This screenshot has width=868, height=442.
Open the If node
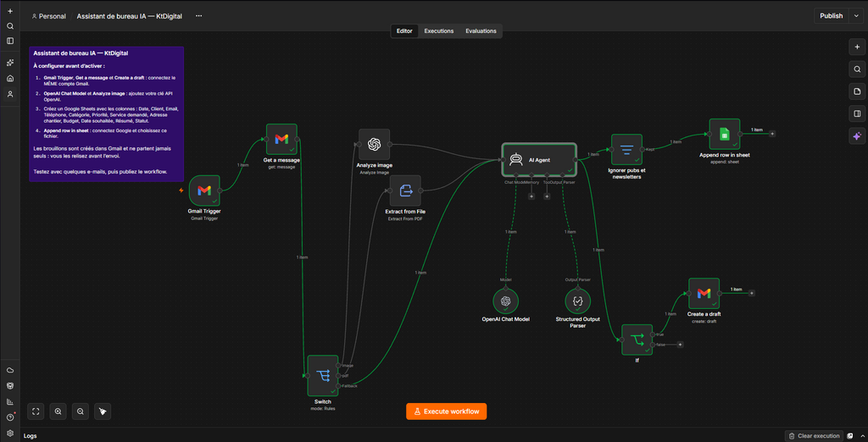click(x=637, y=340)
